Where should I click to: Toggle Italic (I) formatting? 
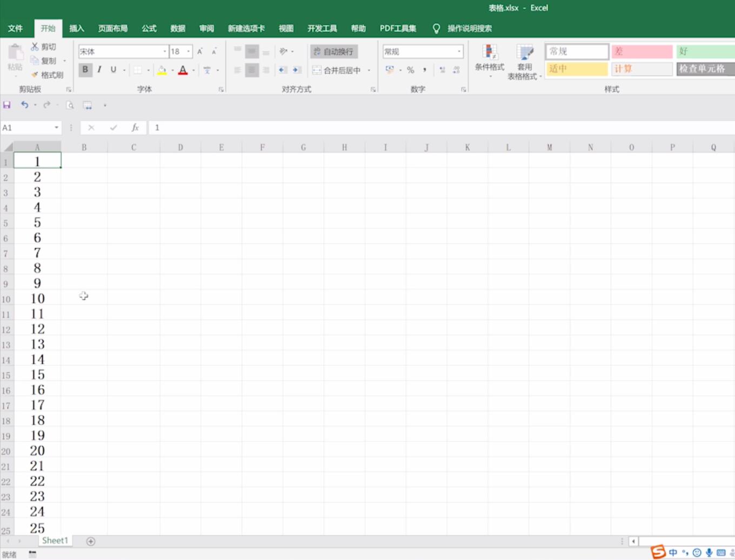[99, 70]
